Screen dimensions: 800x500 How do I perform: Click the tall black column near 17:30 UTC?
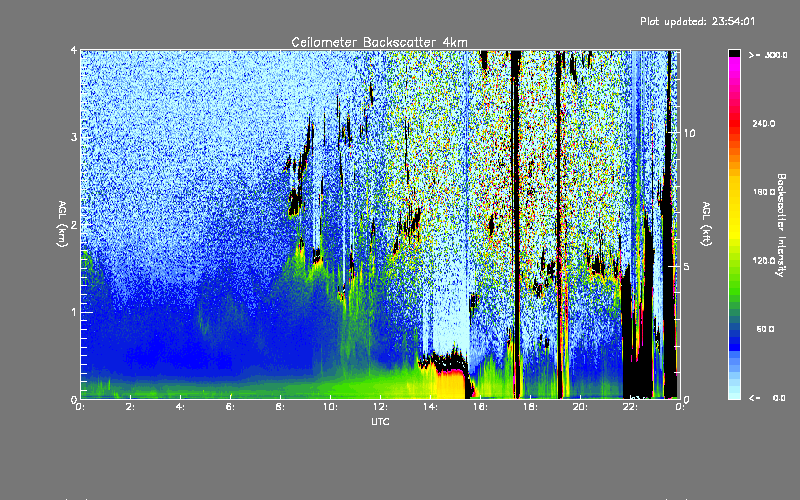coord(516,224)
